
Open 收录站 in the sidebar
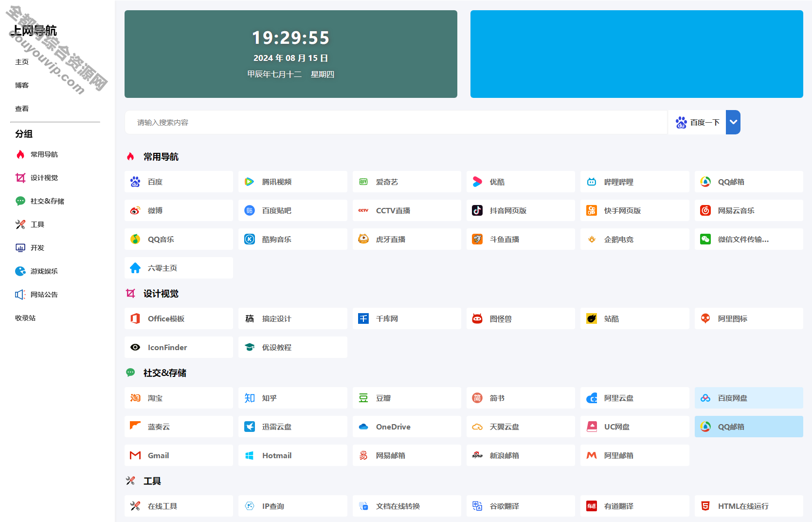click(x=25, y=318)
